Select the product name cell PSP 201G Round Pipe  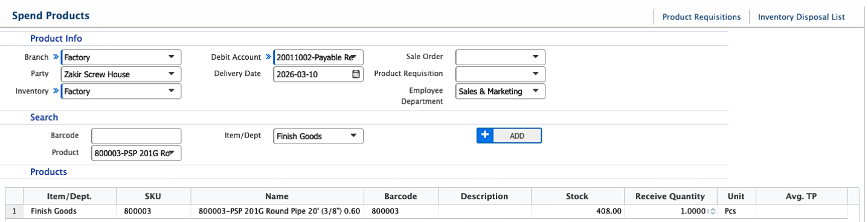click(277, 212)
